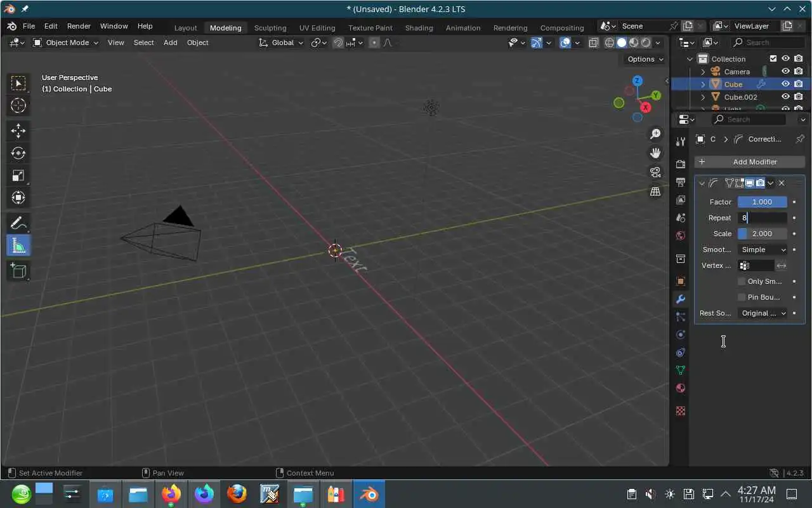Select the Transform tool
This screenshot has height=508, width=812.
[x=18, y=197]
